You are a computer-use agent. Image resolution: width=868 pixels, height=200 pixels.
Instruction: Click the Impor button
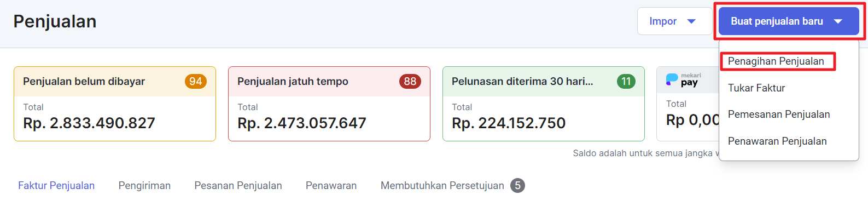click(x=674, y=21)
